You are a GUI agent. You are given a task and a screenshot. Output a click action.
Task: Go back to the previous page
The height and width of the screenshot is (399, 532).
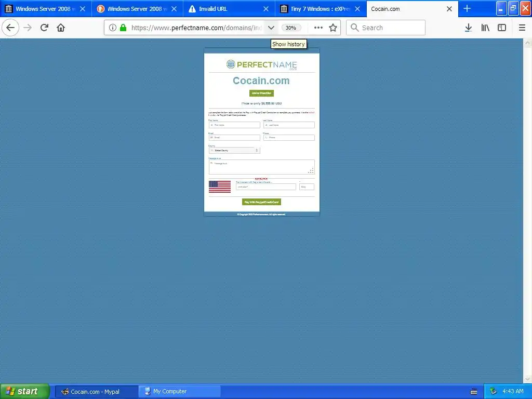tap(10, 28)
